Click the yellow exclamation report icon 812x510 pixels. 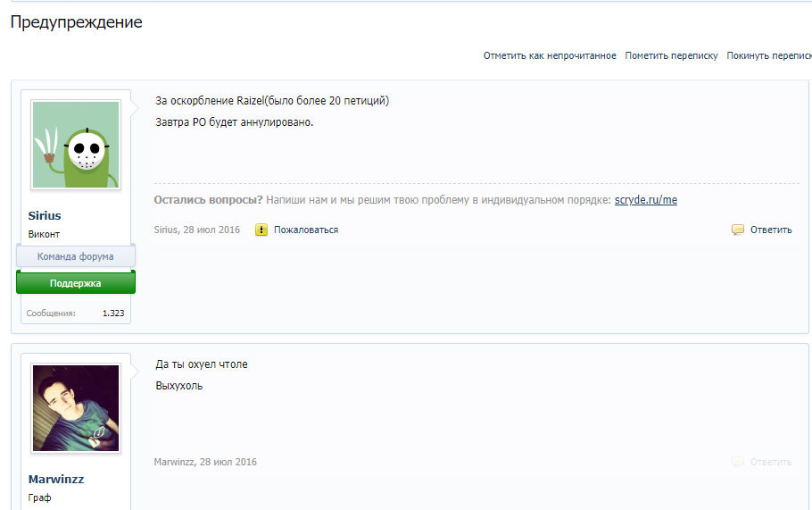point(261,230)
